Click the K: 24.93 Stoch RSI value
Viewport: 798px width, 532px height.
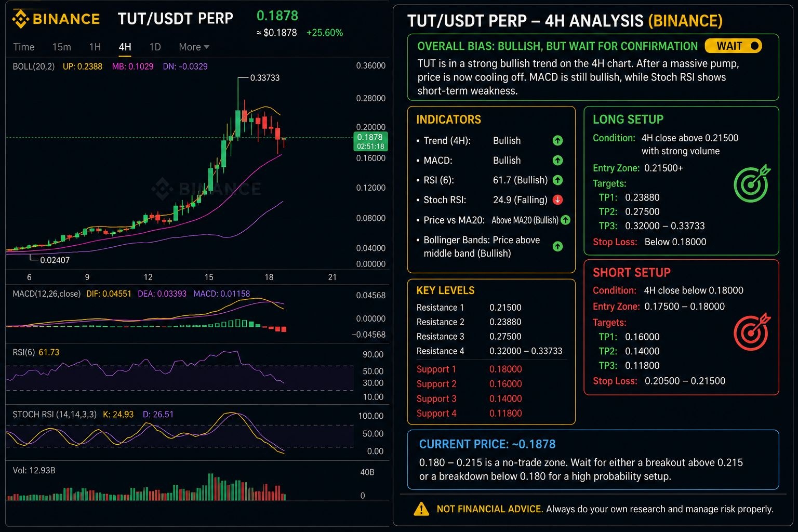pyautogui.click(x=118, y=415)
